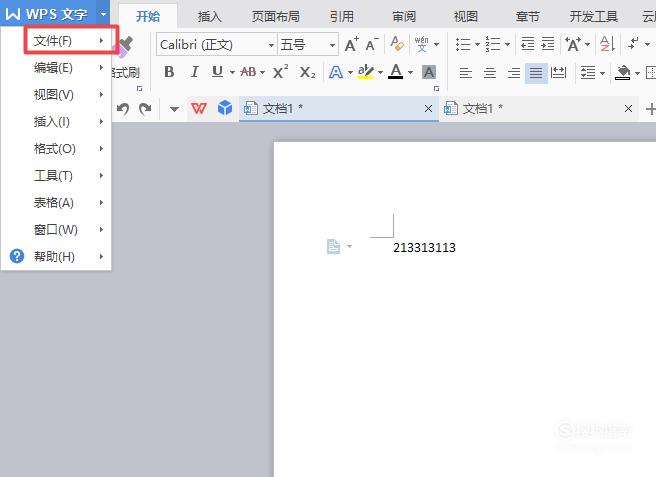This screenshot has height=477, width=656.
Task: Click the distributed alignment icon
Action: [x=559, y=73]
